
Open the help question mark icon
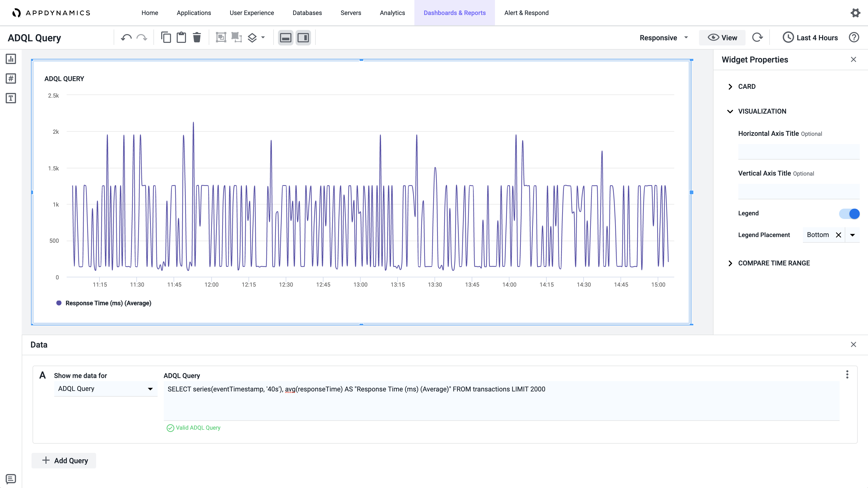pos(854,37)
